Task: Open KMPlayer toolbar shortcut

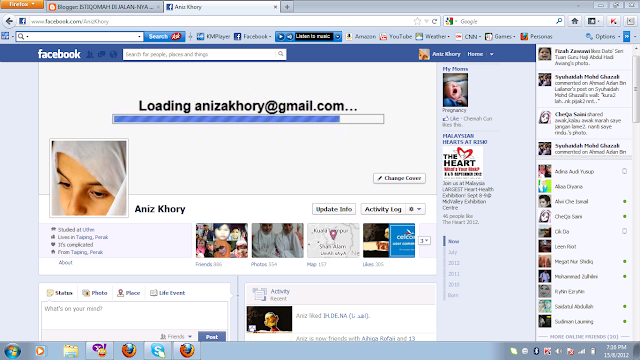Action: 213,36
